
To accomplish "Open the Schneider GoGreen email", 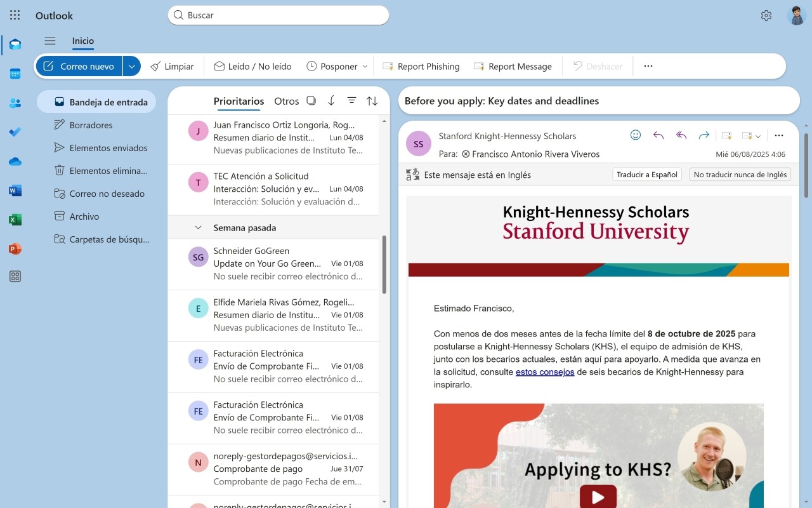I will tap(273, 264).
